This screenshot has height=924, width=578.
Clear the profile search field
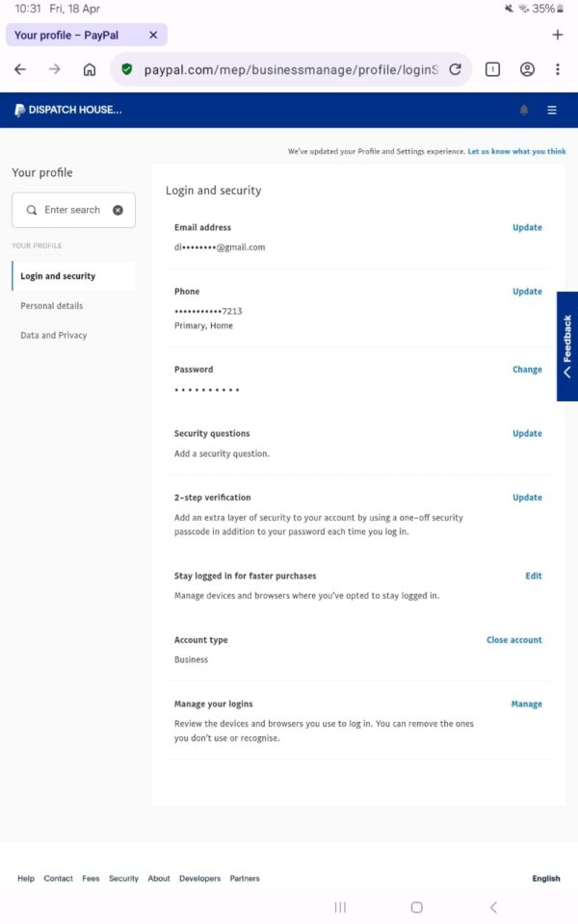118,210
